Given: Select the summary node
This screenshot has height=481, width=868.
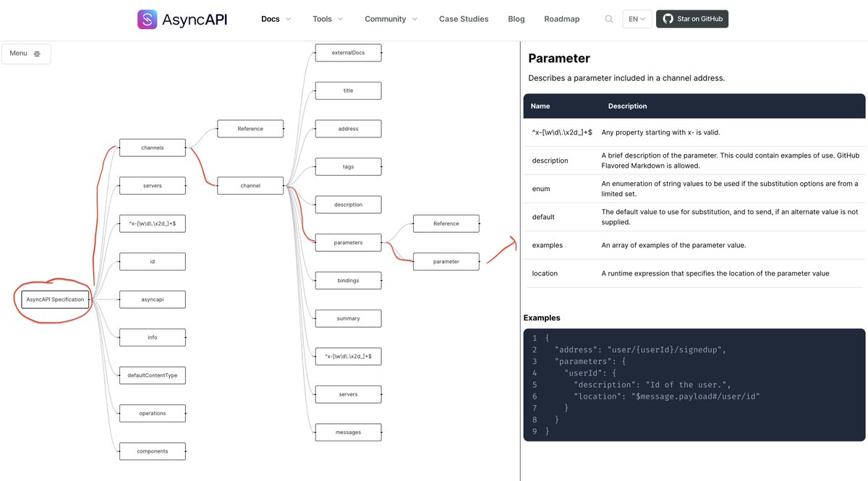Looking at the screenshot, I should 348,318.
